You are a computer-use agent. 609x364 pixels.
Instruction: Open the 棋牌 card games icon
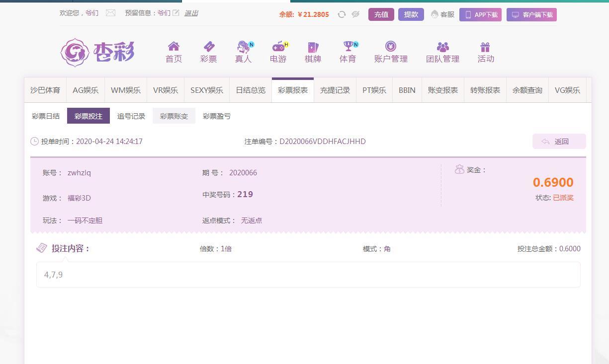click(x=313, y=47)
